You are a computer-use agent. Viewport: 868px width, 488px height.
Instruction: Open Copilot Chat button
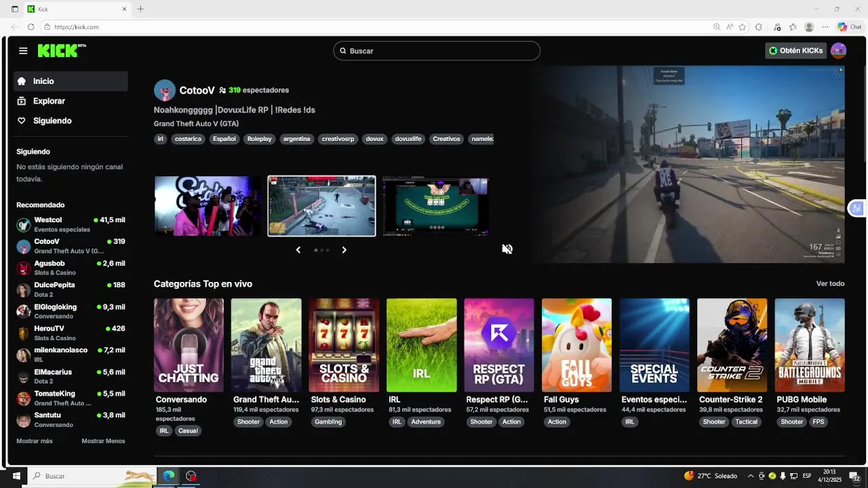[849, 27]
